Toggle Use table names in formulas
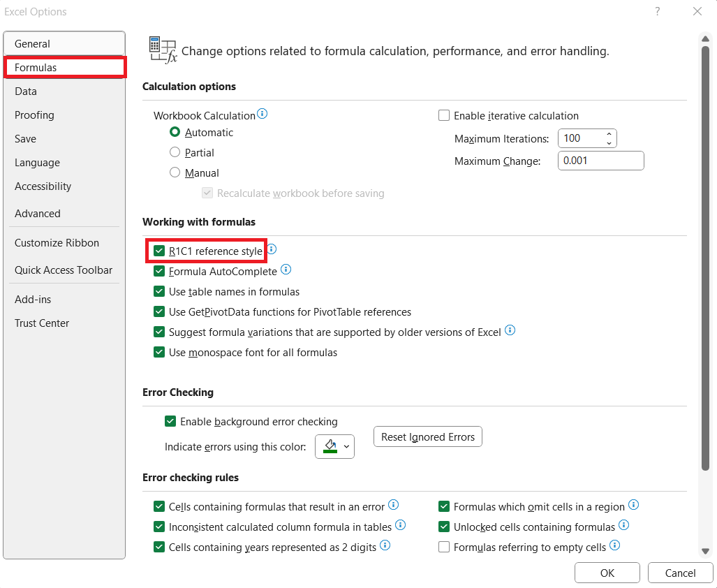The width and height of the screenshot is (717, 588). click(x=159, y=291)
